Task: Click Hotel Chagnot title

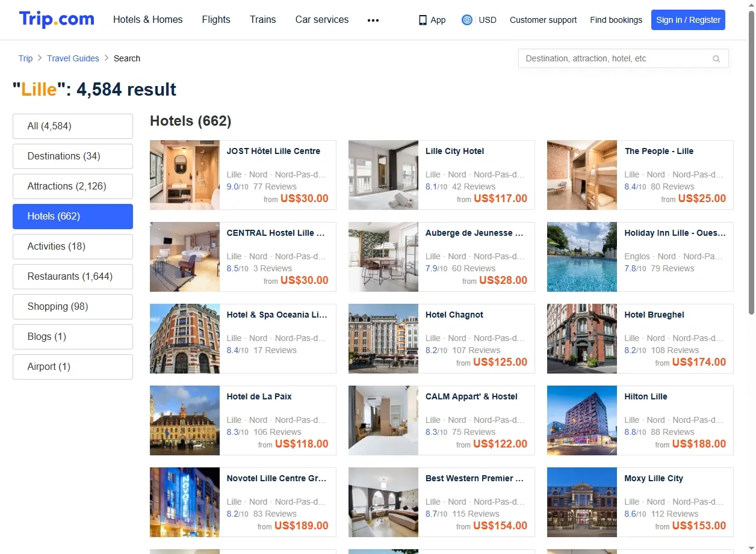Action: click(x=454, y=315)
